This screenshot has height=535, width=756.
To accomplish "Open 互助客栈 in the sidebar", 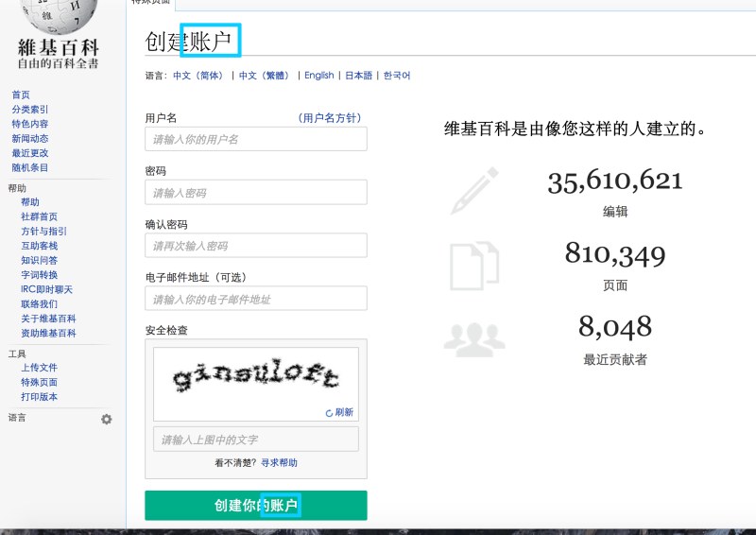I will pyautogui.click(x=39, y=245).
